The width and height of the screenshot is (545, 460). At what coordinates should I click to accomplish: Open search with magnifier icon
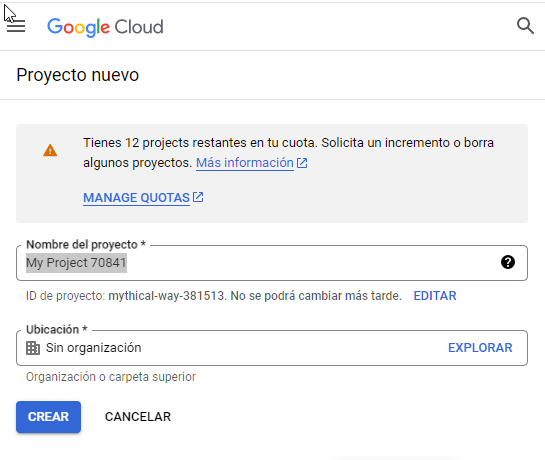tap(525, 26)
